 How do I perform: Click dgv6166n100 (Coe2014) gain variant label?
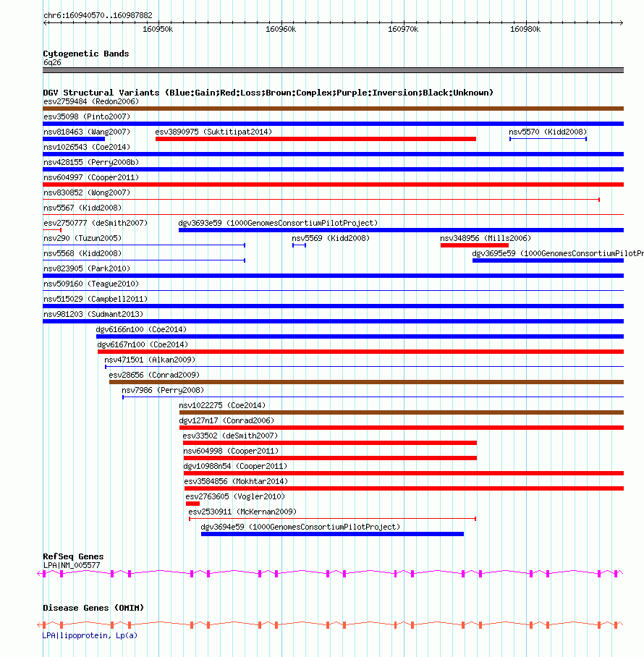pos(141,329)
